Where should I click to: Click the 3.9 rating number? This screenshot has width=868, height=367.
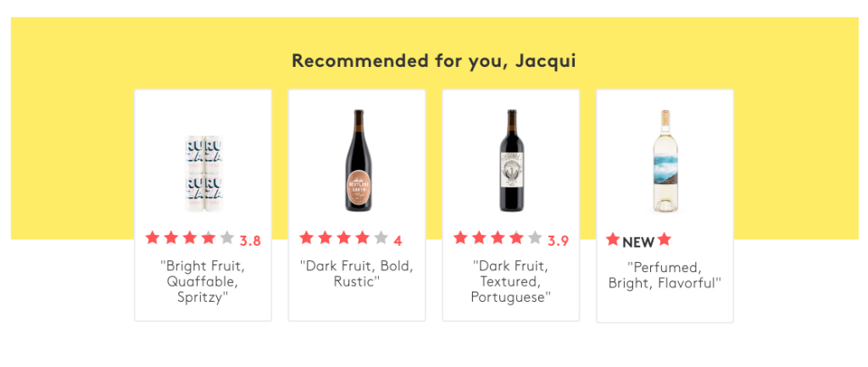point(558,241)
